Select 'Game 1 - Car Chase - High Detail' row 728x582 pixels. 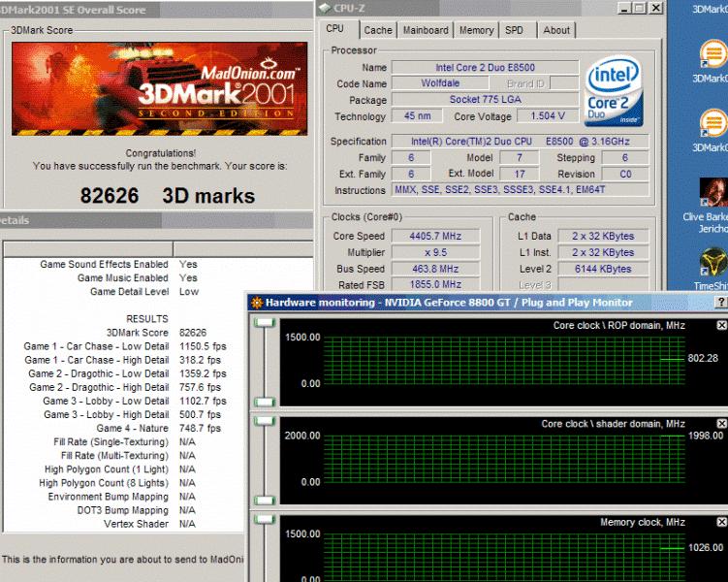coord(123,360)
